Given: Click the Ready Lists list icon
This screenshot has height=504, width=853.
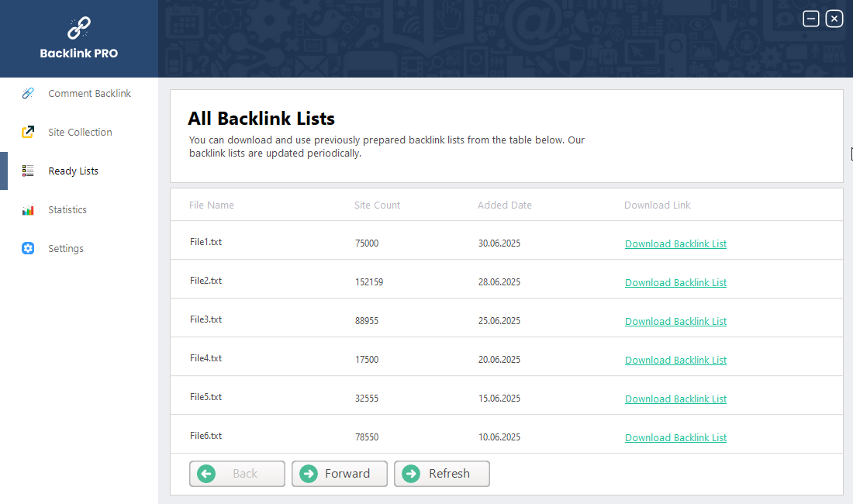Looking at the screenshot, I should [x=28, y=171].
